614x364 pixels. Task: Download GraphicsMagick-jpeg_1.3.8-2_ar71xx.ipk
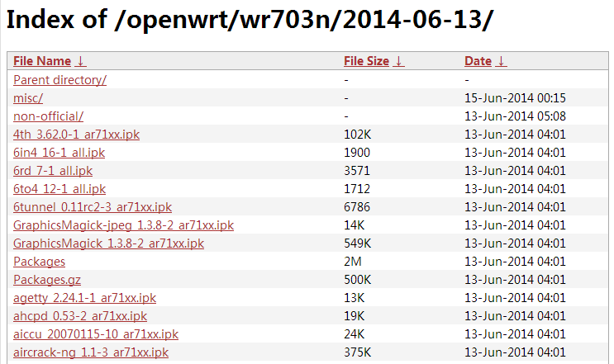(x=123, y=225)
